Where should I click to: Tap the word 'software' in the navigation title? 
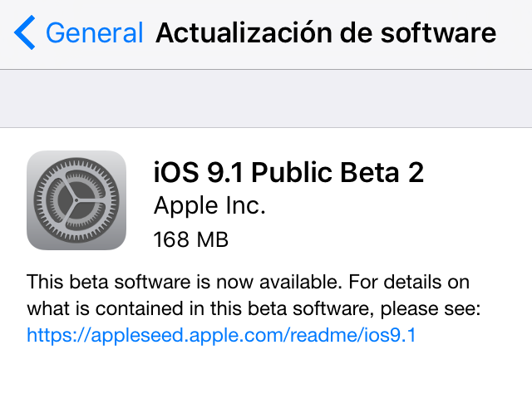(438, 33)
